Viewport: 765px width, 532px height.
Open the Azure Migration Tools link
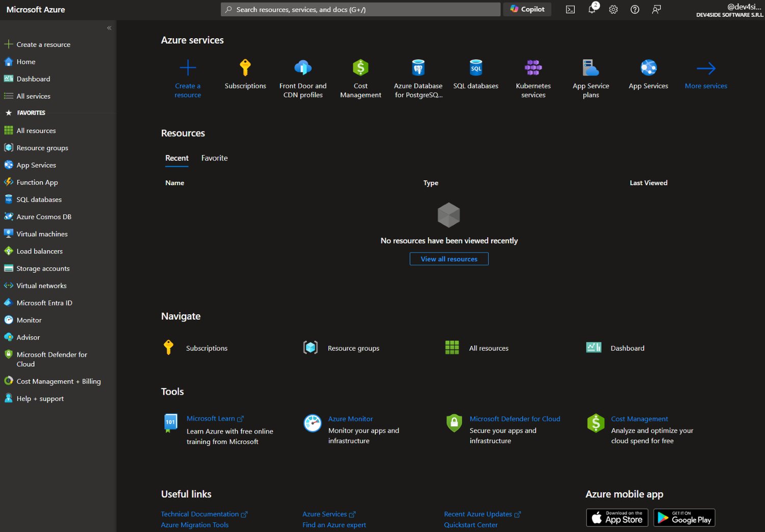coord(195,525)
